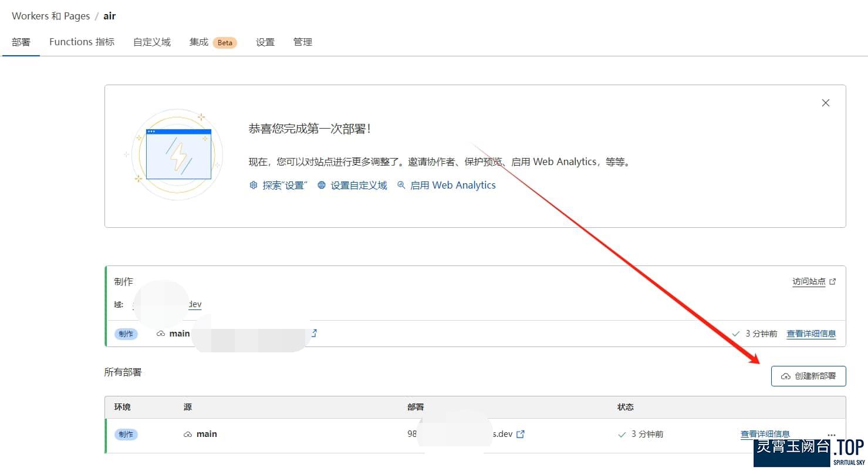Click the magnifier icon beside 启用 Web Analytics
This screenshot has height=471, width=868.
click(x=401, y=185)
